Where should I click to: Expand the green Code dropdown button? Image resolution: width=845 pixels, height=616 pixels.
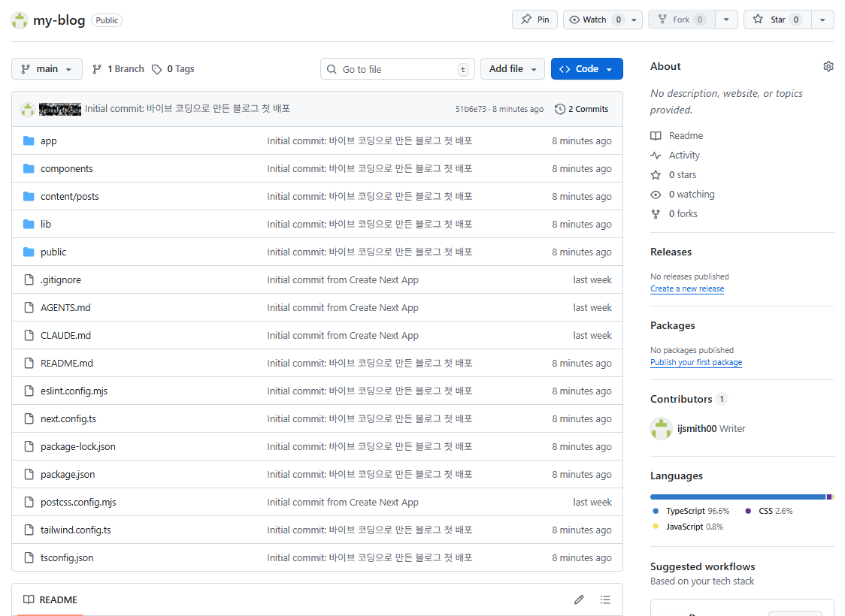click(x=586, y=69)
